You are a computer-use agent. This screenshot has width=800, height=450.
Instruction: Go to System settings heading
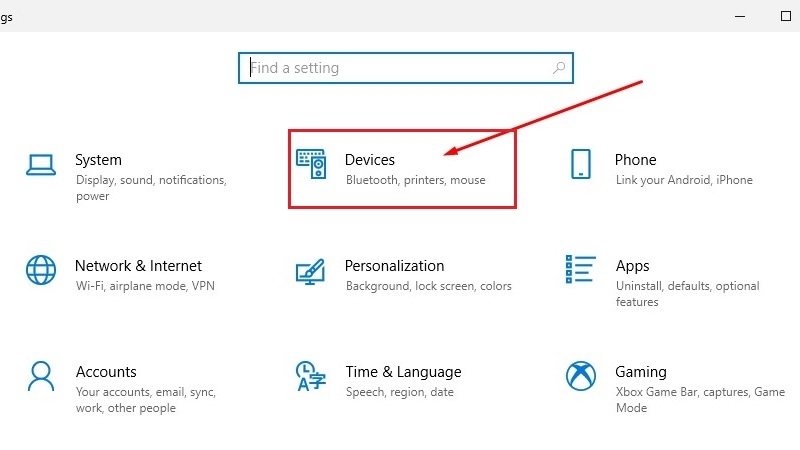coord(98,160)
